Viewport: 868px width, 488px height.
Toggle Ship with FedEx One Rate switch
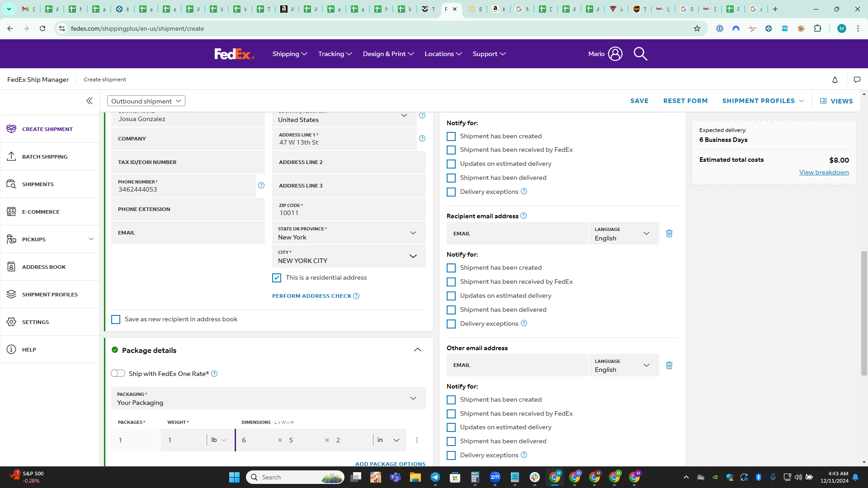tap(118, 373)
